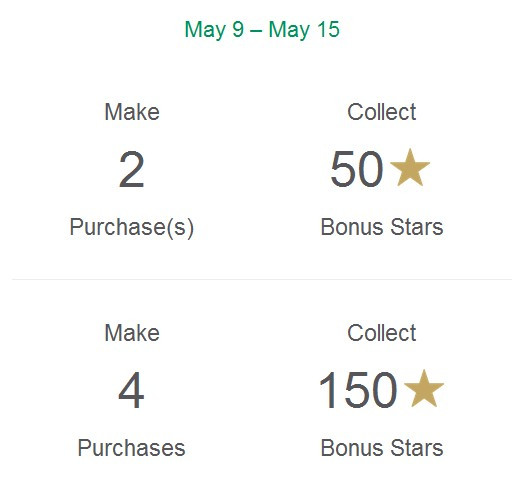Click the word May 9 in header

coord(214,30)
